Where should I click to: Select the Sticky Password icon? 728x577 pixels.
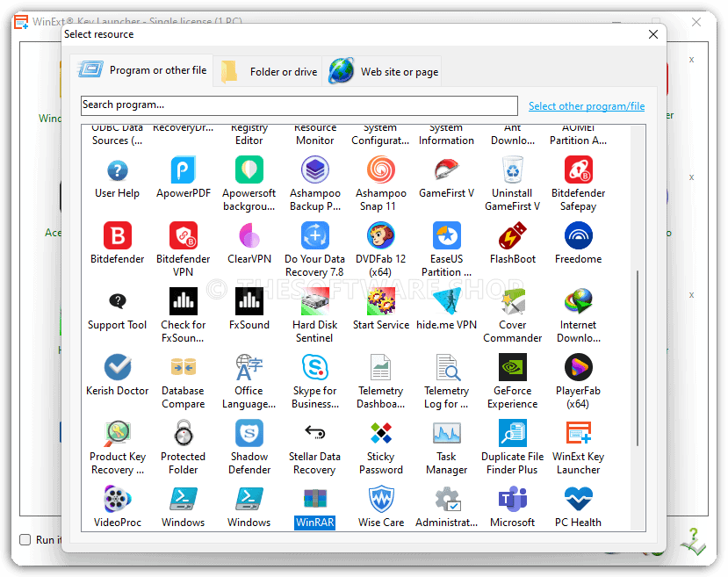pos(381,433)
